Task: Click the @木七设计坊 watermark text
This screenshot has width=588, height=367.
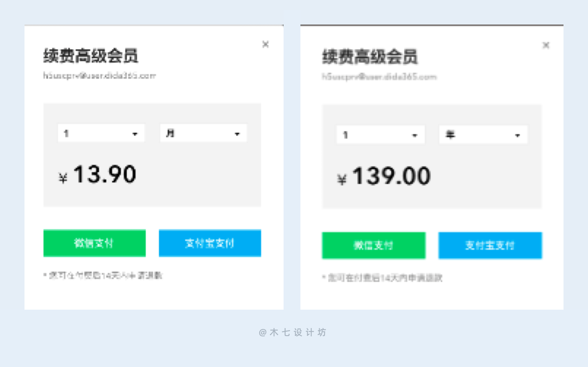Action: point(293,332)
